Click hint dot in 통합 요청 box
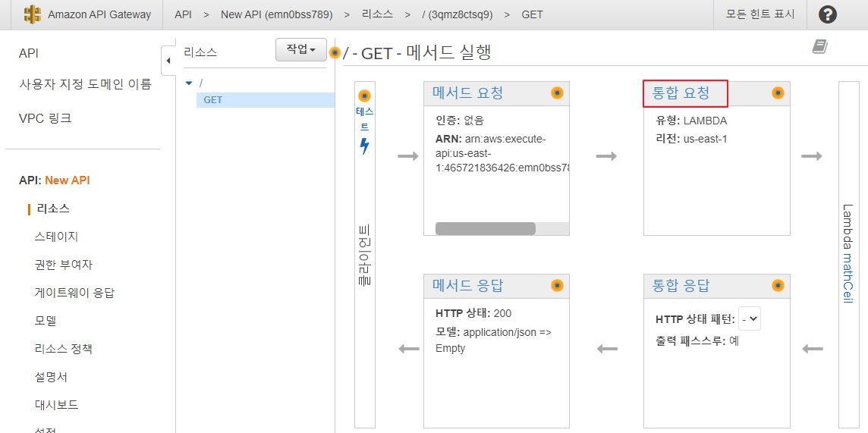868x433 pixels. 778,93
